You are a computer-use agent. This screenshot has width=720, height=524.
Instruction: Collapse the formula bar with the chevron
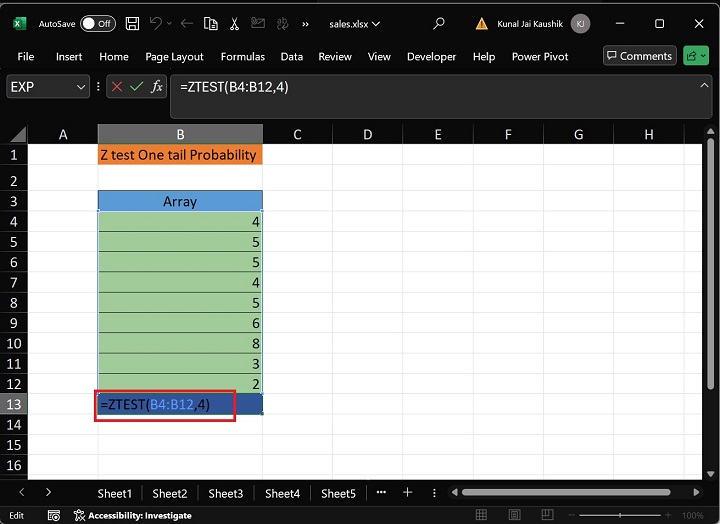[704, 85]
